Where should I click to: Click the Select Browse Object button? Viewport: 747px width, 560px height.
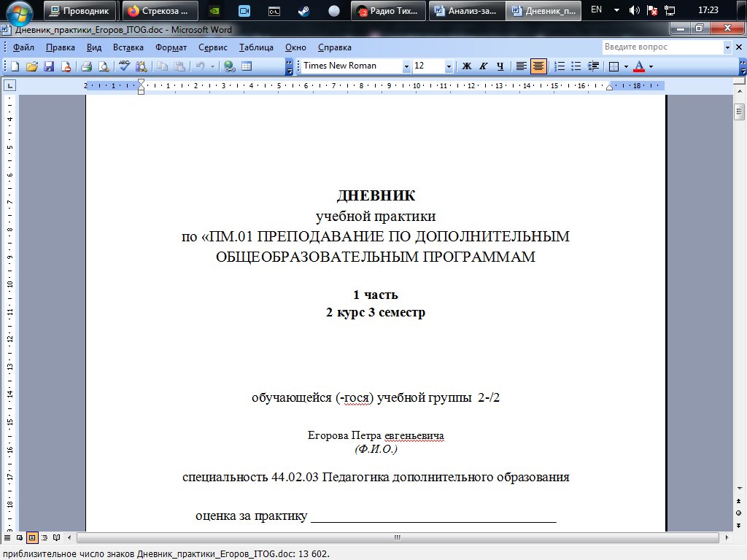point(738,513)
